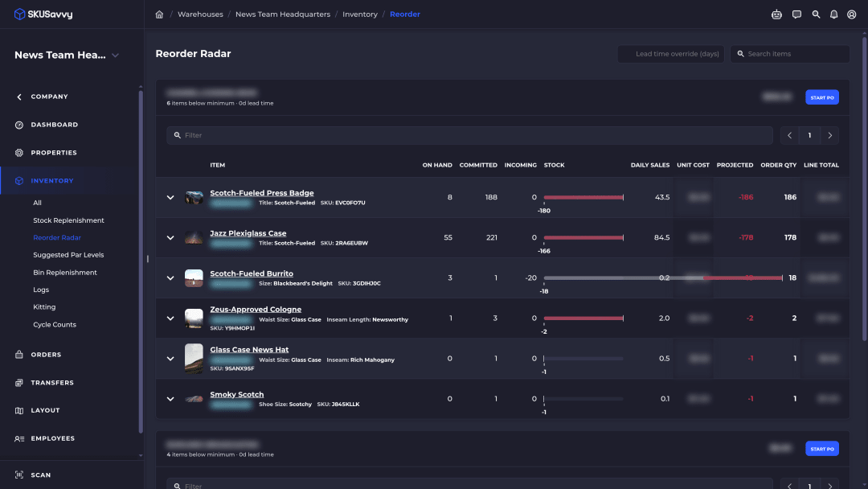Click the Properties gear icon
This screenshot has width=868, height=489.
[x=19, y=153]
